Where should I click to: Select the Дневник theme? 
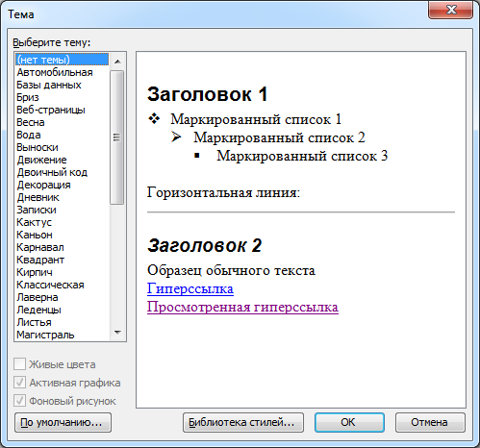click(x=63, y=197)
